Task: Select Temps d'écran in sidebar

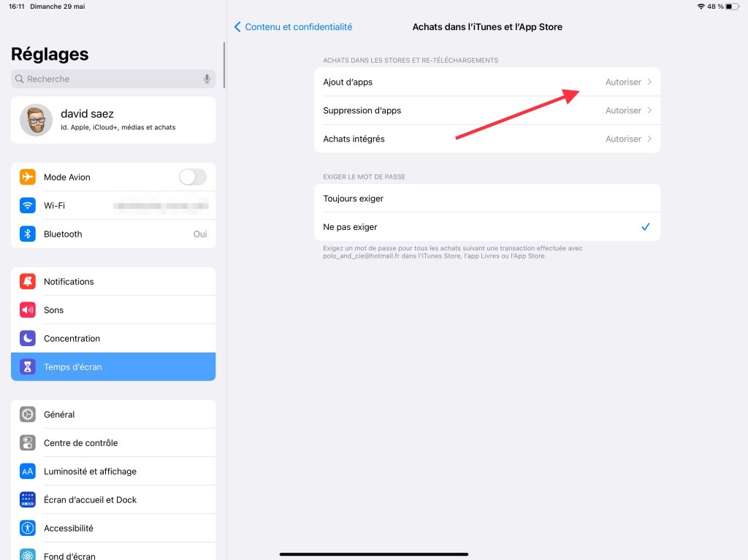Action: coord(113,367)
